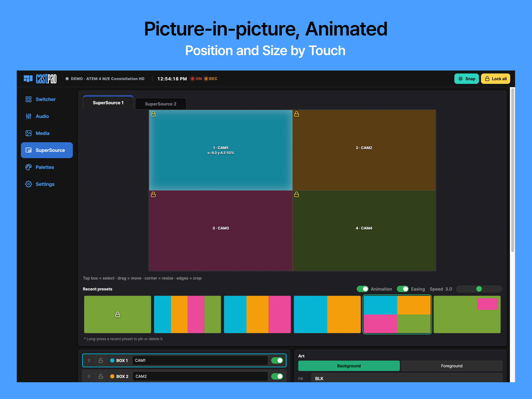Open the Switcher page
Image resolution: width=532 pixels, height=399 pixels.
[47, 99]
